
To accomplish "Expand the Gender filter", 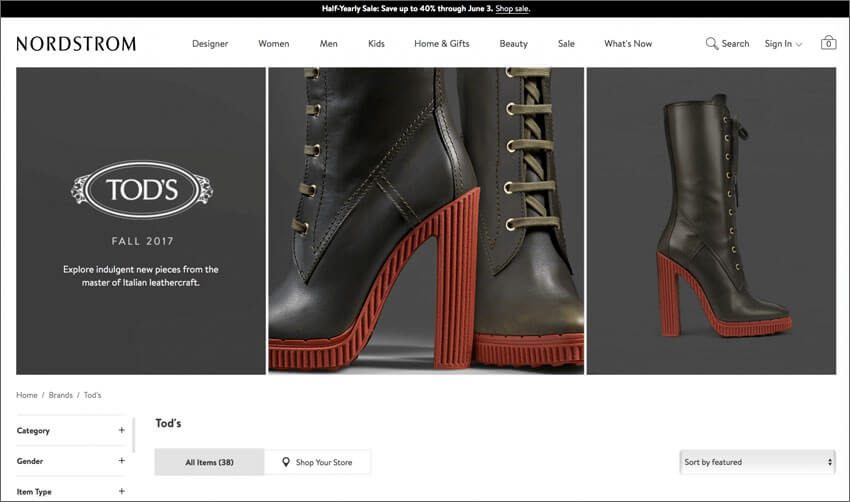I will [x=71, y=461].
